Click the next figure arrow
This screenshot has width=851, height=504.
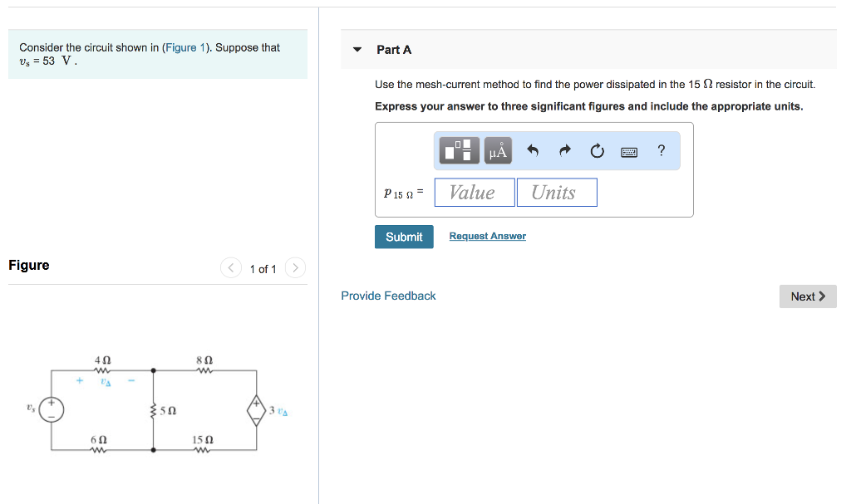click(x=295, y=267)
